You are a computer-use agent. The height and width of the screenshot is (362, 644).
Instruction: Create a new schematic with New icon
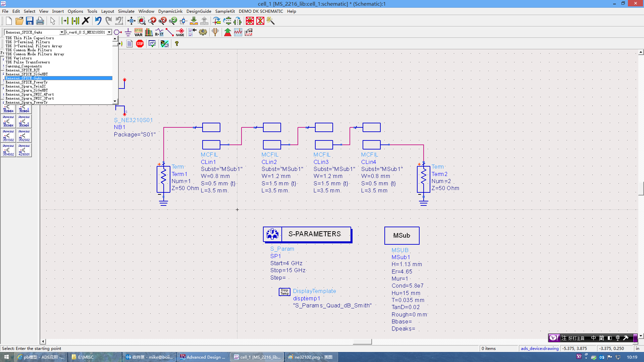(9, 21)
